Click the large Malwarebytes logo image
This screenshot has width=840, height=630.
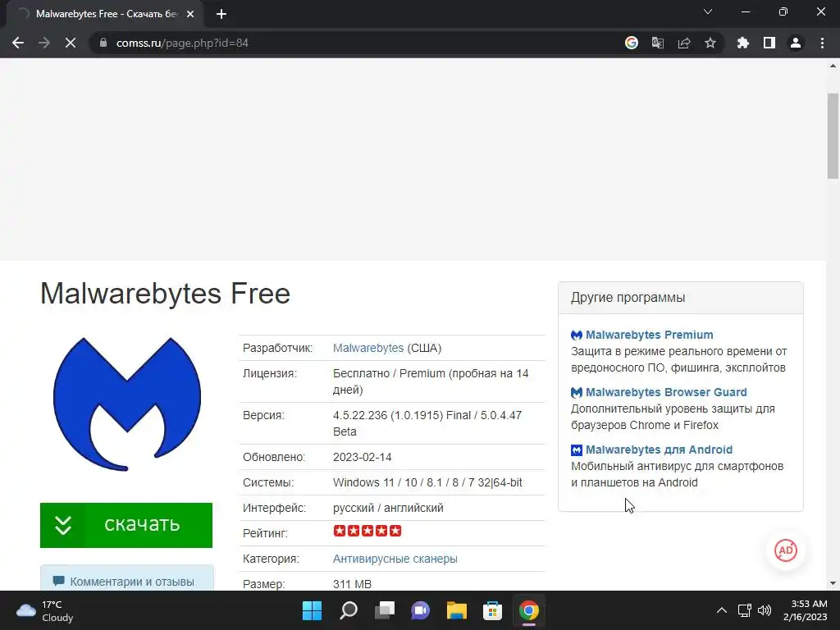point(127,404)
